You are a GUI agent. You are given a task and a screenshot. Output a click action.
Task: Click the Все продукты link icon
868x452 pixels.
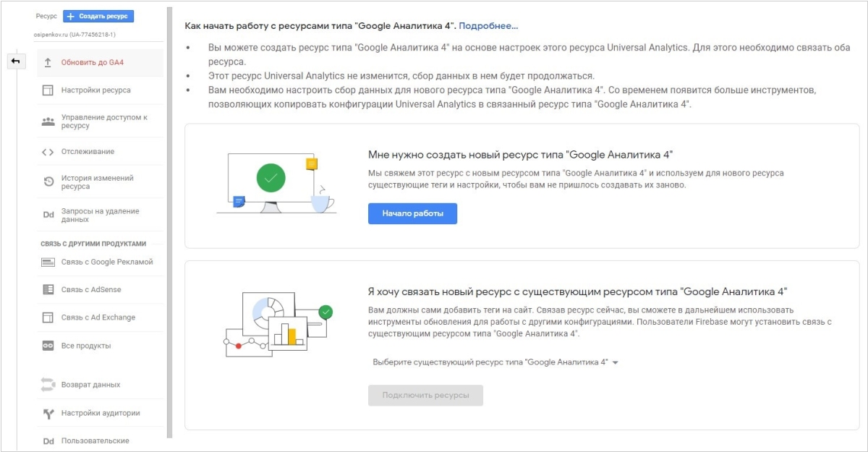(x=48, y=346)
